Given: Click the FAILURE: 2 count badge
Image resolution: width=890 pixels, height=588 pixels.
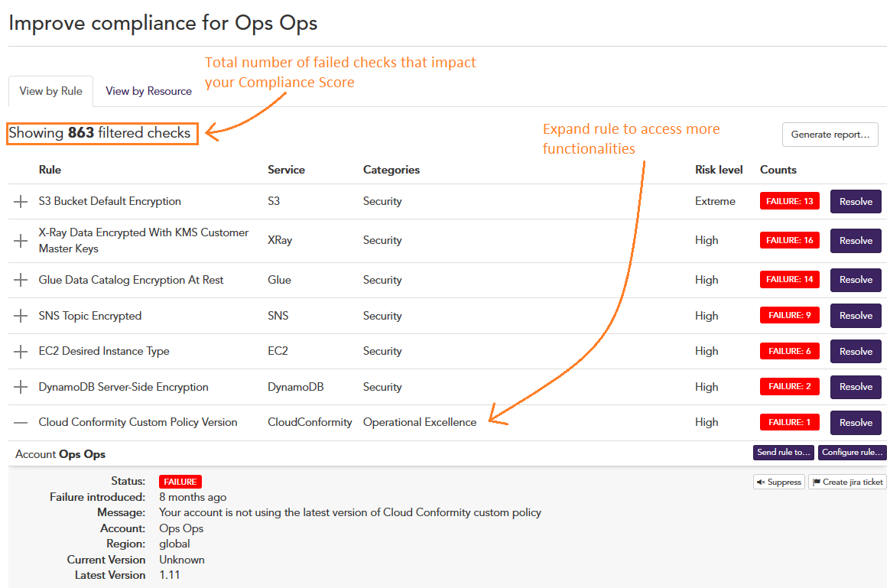Looking at the screenshot, I should pos(790,386).
